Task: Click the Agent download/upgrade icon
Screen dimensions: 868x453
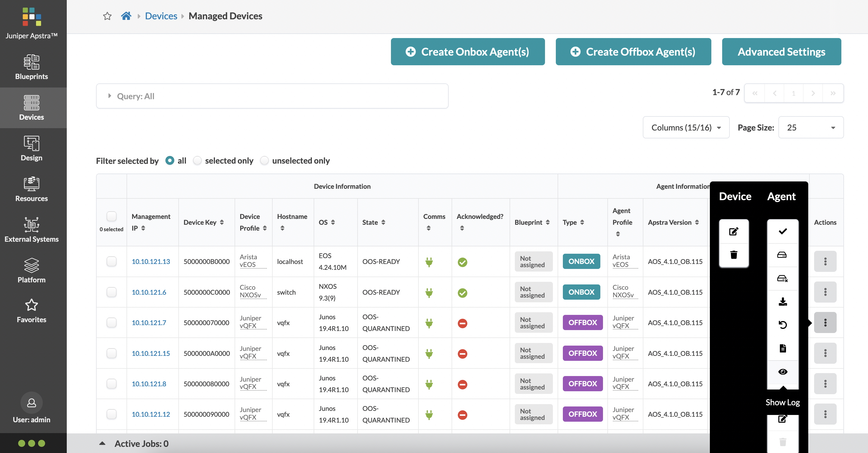Action: tap(782, 302)
